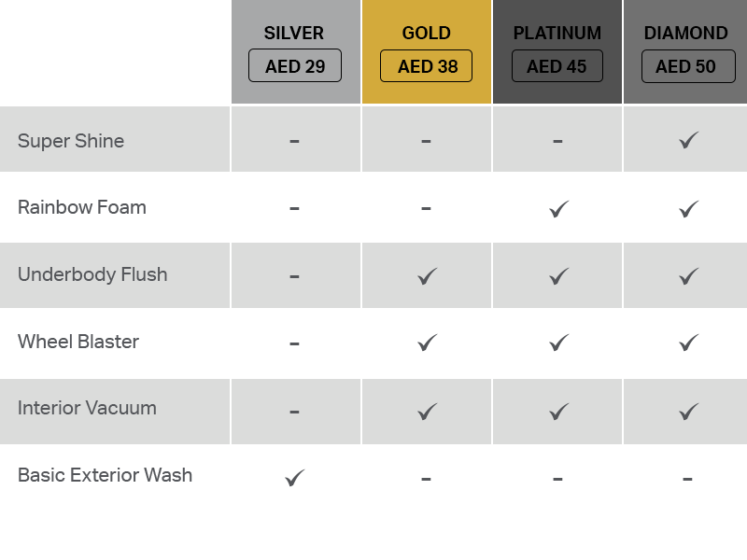Image resolution: width=747 pixels, height=560 pixels.
Task: Click the Diamond Super Shine checkmark
Action: click(x=689, y=140)
